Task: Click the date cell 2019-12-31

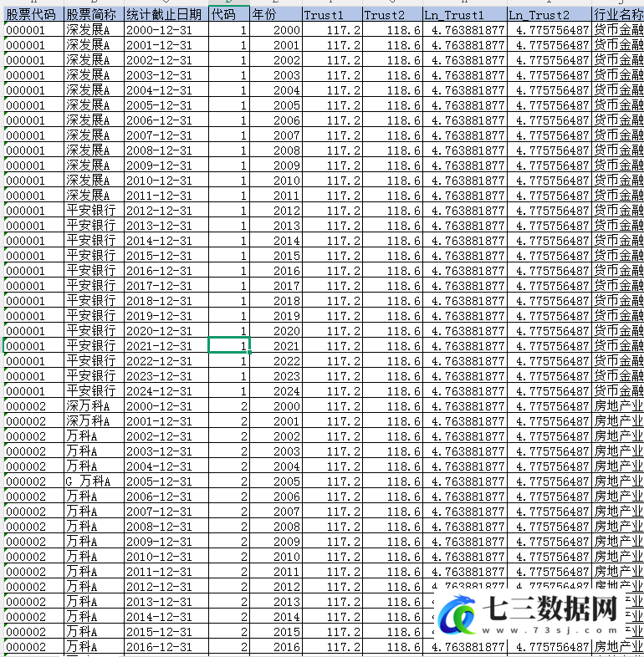Action: point(166,316)
